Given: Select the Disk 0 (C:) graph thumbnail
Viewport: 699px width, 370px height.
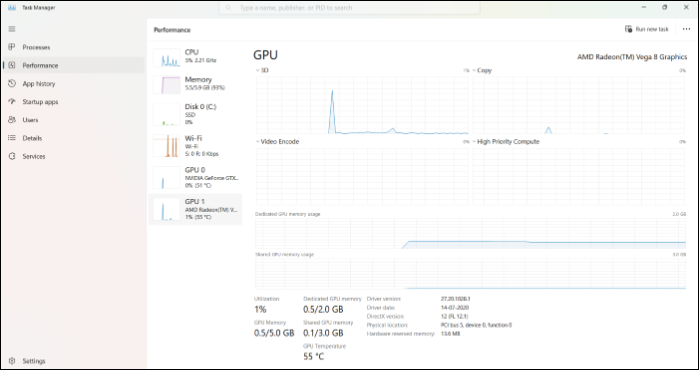Looking at the screenshot, I should [167, 114].
